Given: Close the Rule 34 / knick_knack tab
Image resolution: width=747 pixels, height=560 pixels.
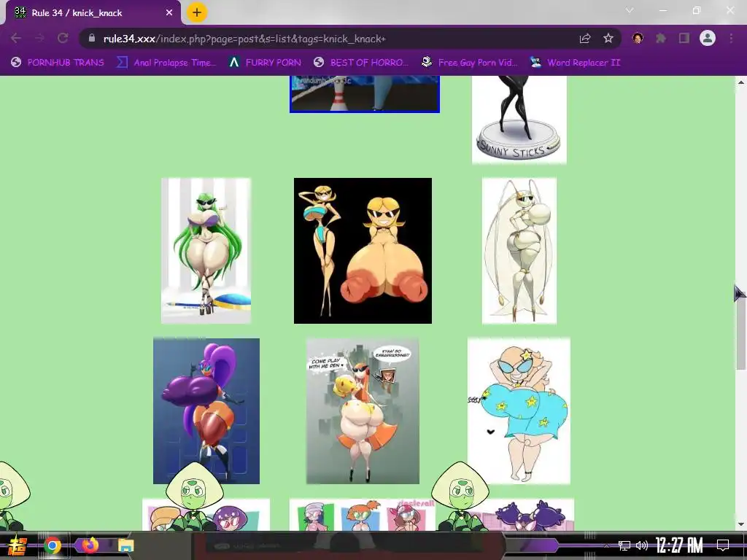Looking at the screenshot, I should pos(169,13).
